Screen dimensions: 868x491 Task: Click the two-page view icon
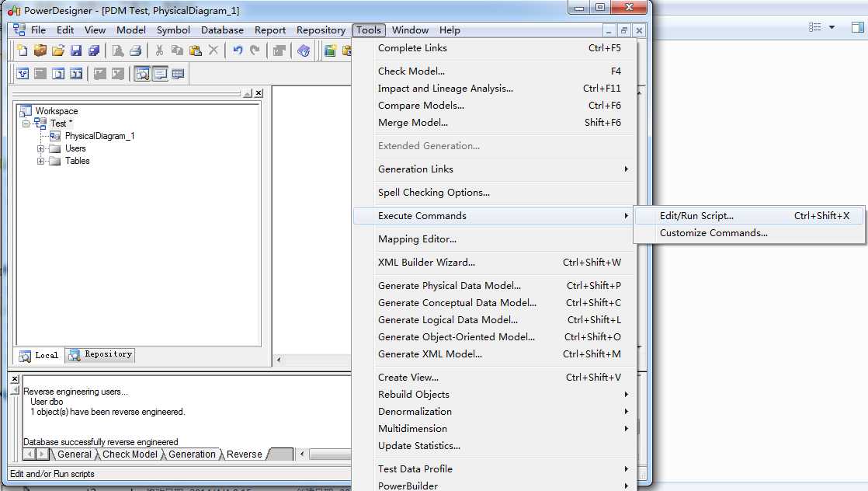click(x=76, y=74)
